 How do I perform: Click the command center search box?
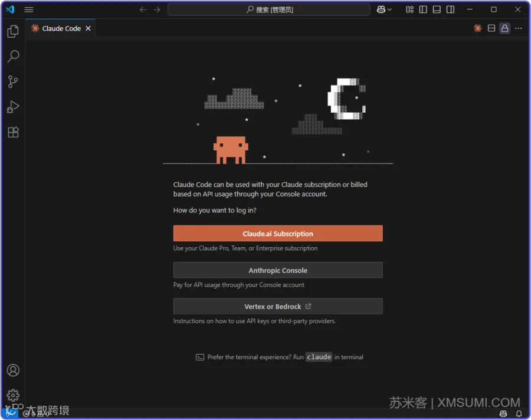[x=269, y=9]
